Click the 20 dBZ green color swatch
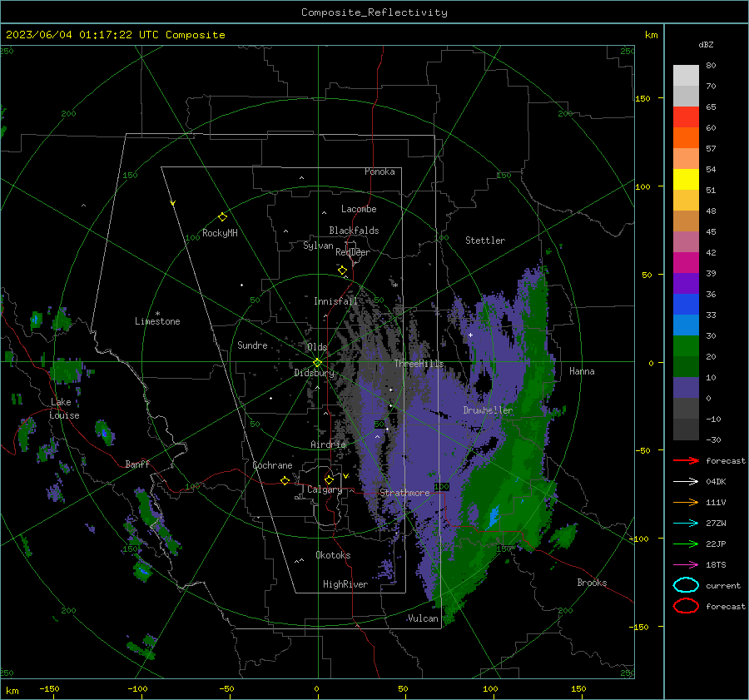This screenshot has height=700, width=749. [x=686, y=346]
